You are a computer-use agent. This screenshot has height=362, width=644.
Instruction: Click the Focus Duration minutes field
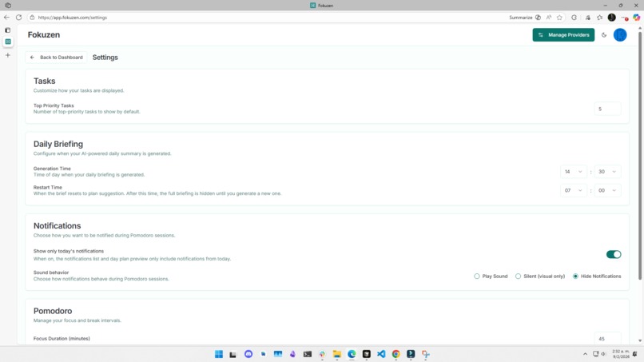607,339
